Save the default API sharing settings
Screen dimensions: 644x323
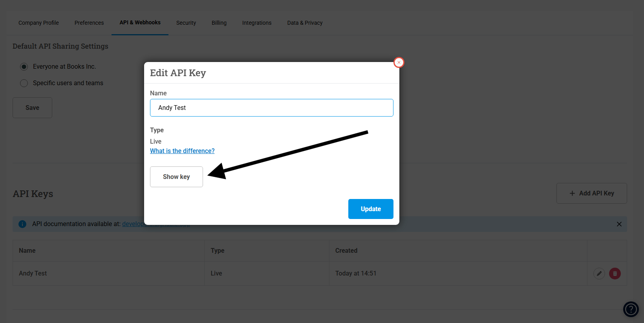click(32, 108)
